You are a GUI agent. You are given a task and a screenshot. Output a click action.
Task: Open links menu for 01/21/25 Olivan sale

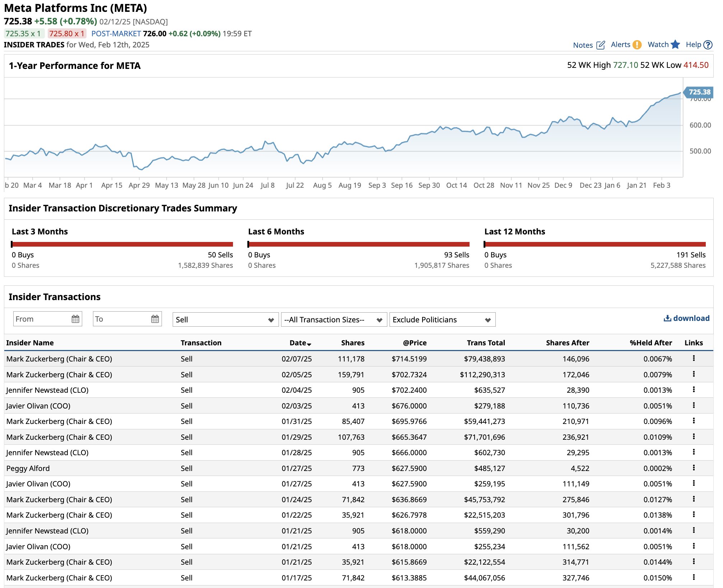tap(694, 546)
